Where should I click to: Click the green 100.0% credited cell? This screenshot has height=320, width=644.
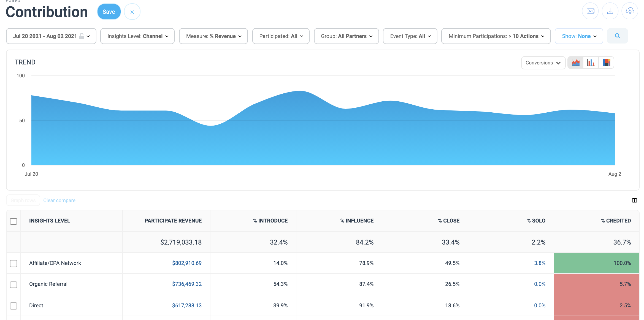point(596,263)
